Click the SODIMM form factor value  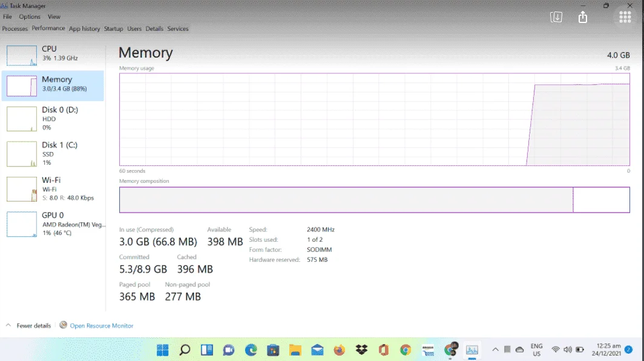click(x=319, y=250)
